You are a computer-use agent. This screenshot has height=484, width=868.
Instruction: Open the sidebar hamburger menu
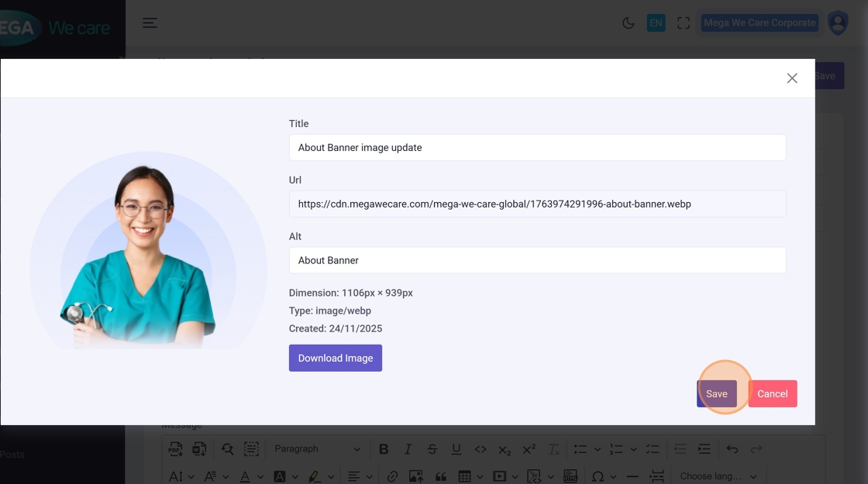tap(150, 23)
